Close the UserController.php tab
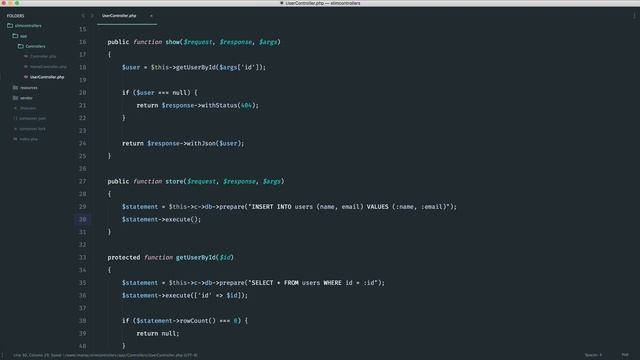 click(151, 16)
